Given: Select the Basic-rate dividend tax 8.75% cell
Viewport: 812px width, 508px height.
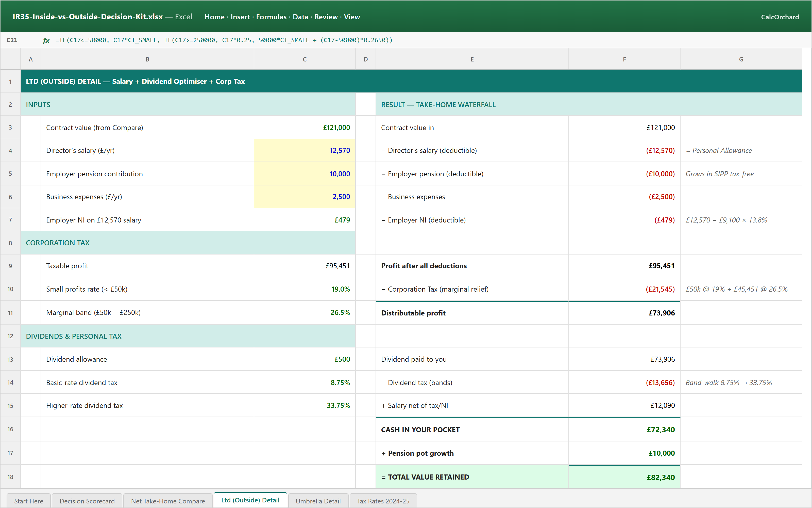Looking at the screenshot, I should (x=304, y=382).
